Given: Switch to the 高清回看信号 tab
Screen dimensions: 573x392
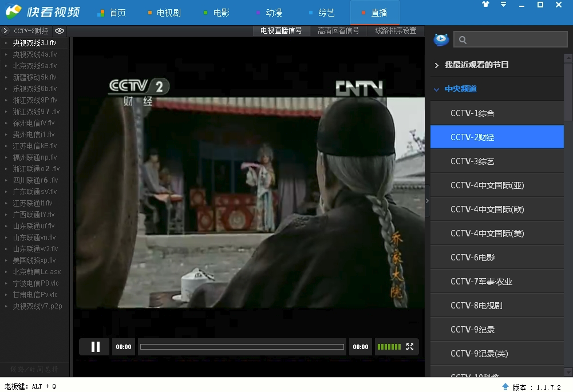Looking at the screenshot, I should coord(338,31).
